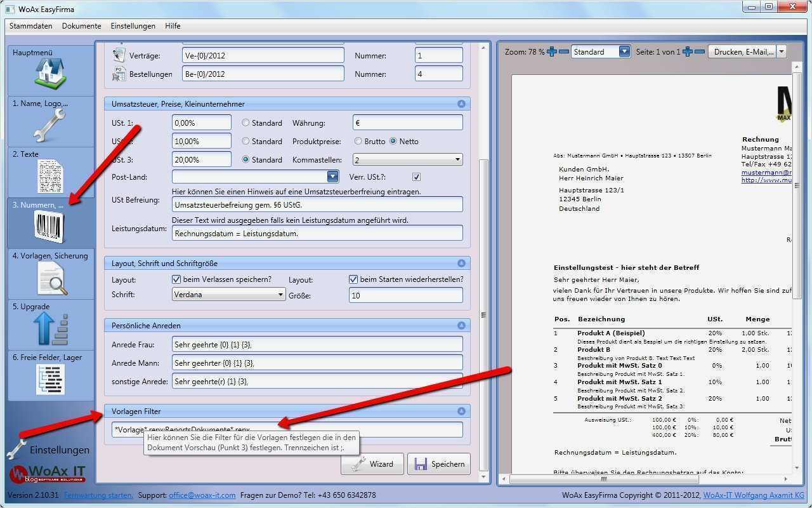Click the USt Befreiung text field

(x=317, y=204)
